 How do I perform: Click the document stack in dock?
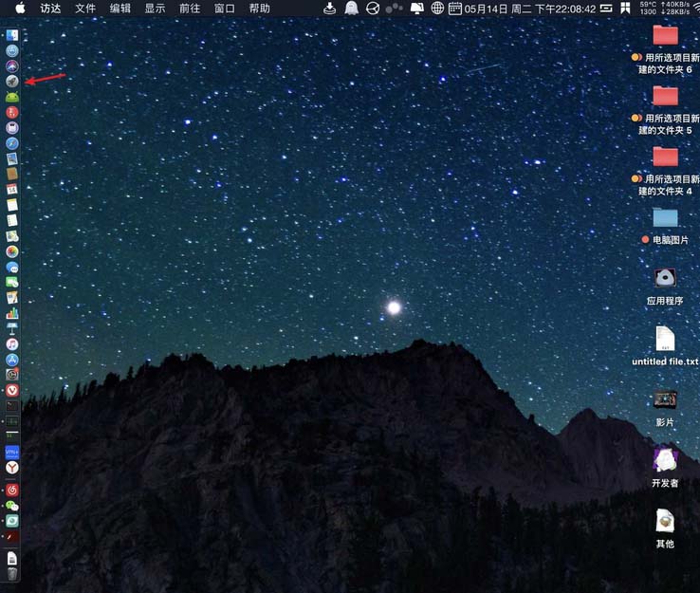click(12, 558)
